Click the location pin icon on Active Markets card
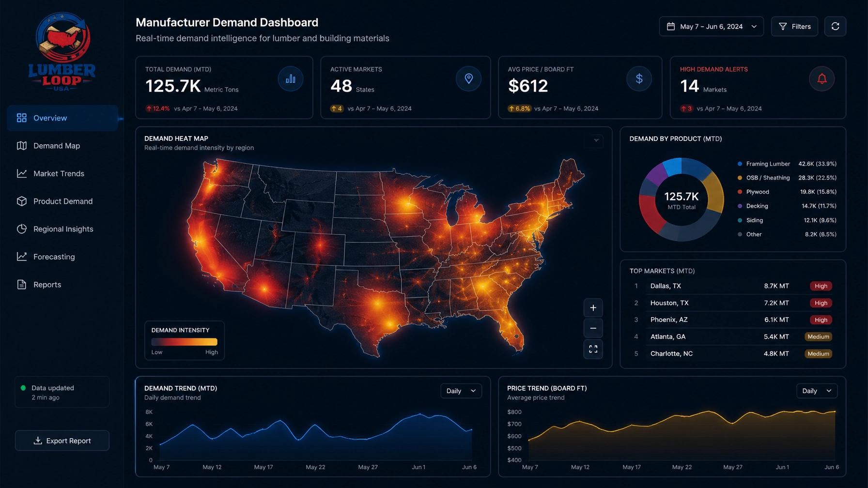 point(468,79)
